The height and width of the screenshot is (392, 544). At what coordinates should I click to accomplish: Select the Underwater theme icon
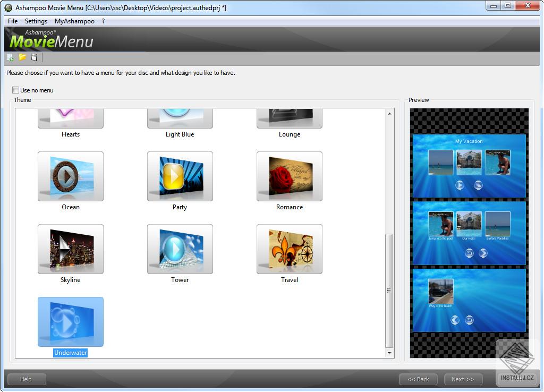pyautogui.click(x=71, y=321)
